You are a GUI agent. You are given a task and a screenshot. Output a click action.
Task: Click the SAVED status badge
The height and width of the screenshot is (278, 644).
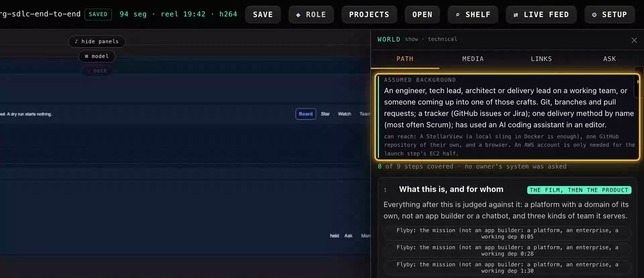tap(98, 14)
